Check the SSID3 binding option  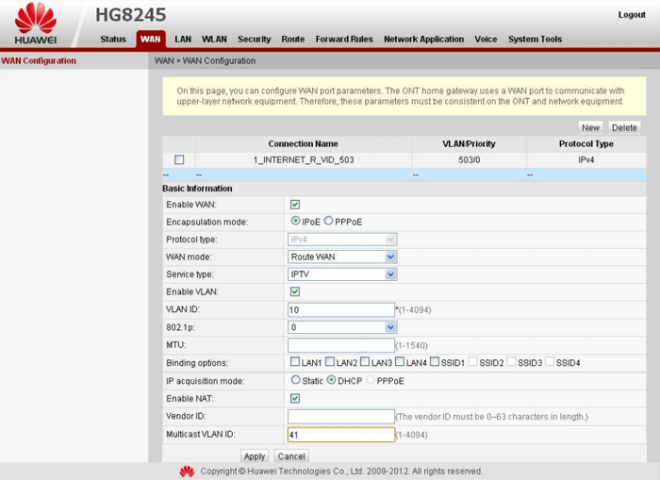tap(511, 362)
